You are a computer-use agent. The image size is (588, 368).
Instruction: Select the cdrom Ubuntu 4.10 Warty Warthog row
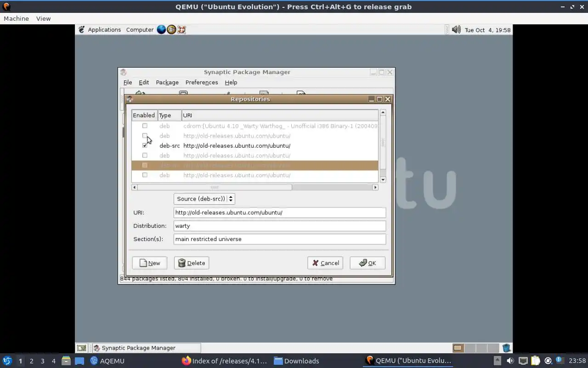click(255, 126)
